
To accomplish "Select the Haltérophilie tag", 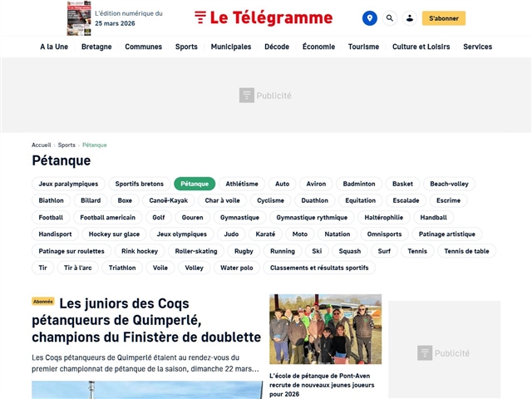I will [x=384, y=218].
